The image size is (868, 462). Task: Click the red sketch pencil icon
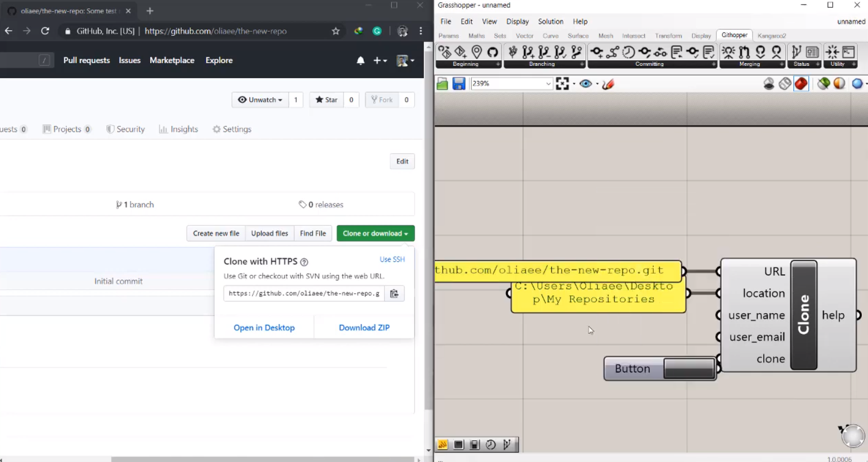pyautogui.click(x=608, y=84)
